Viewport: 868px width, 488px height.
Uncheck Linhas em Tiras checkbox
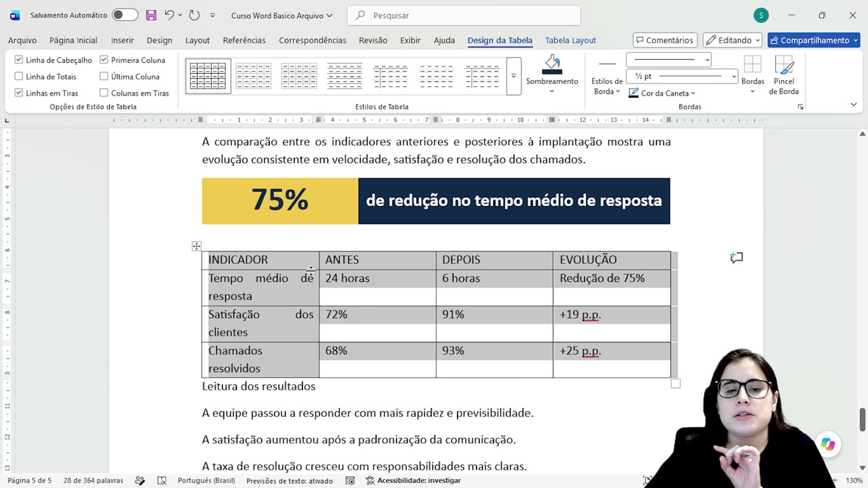click(19, 93)
